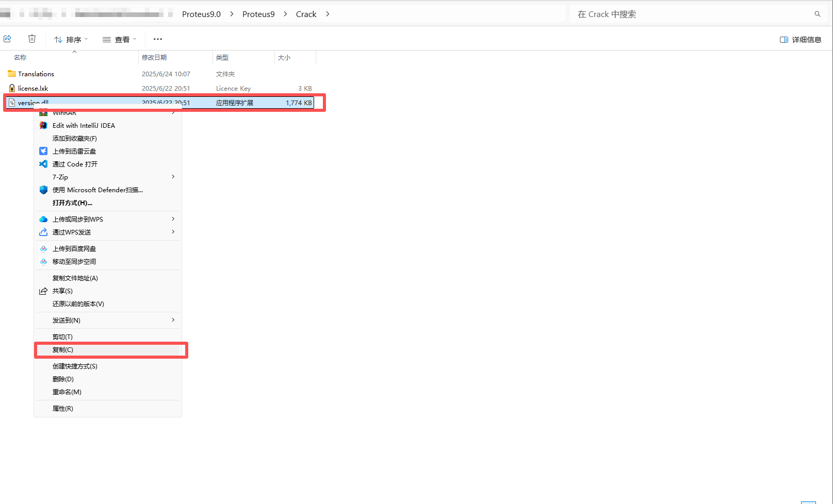Expand the 上传或同步到WPS submenu
The image size is (833, 504).
pyautogui.click(x=108, y=219)
